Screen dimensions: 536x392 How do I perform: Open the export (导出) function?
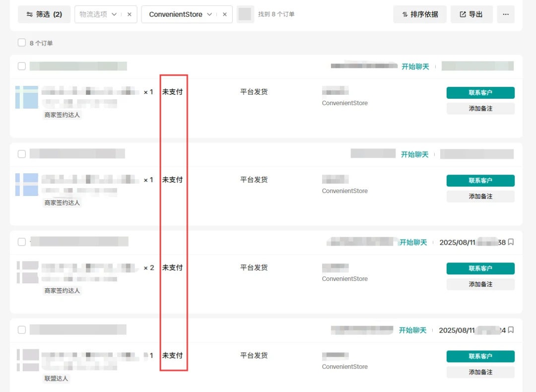pos(471,14)
